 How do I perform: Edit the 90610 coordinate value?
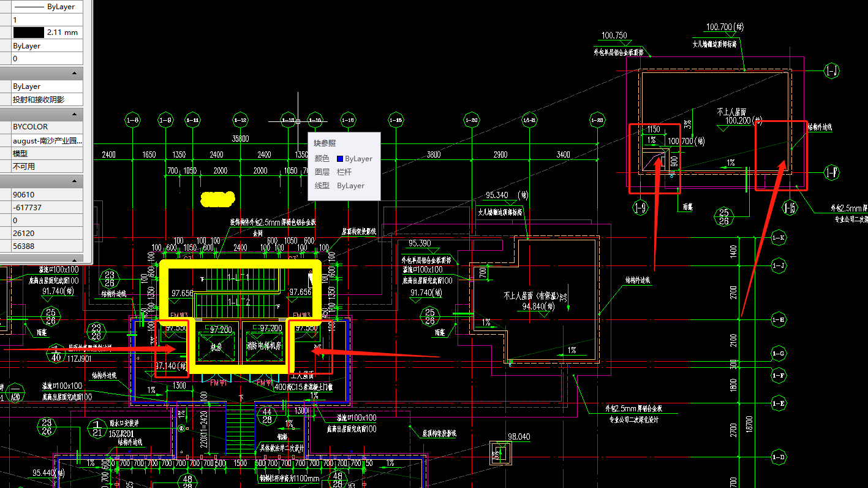click(47, 194)
